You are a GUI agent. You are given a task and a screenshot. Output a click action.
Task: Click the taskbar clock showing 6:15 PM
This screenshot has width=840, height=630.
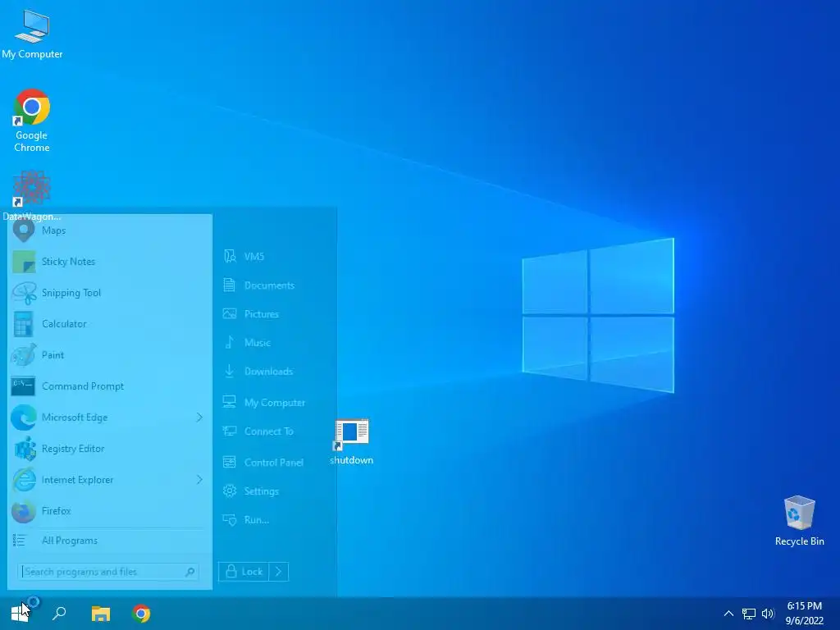click(804, 614)
